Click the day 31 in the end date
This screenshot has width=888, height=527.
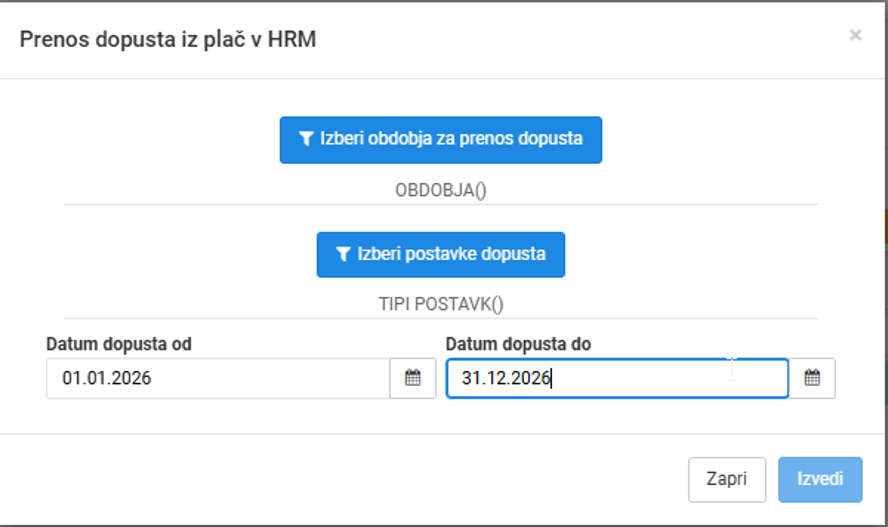471,378
